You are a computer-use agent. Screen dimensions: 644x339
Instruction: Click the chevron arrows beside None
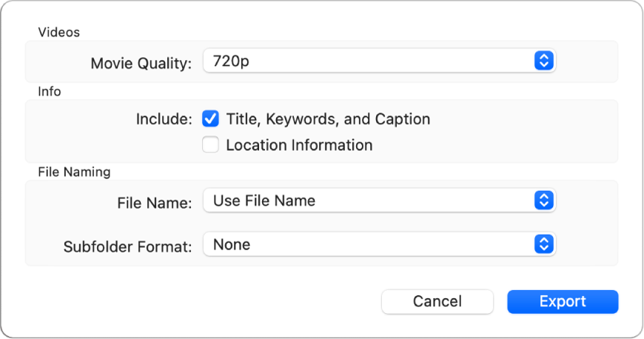544,244
